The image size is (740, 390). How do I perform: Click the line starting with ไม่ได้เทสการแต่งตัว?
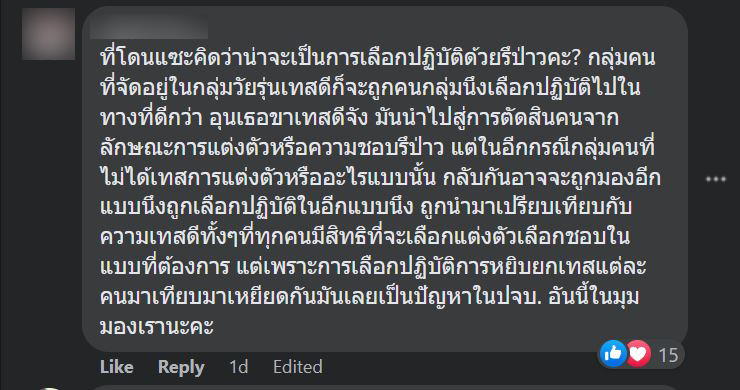(380, 178)
